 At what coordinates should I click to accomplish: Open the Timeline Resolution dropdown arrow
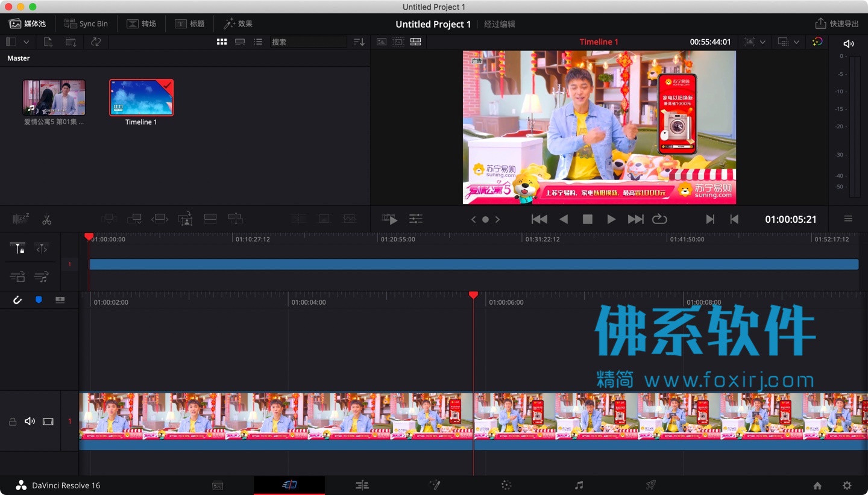796,42
